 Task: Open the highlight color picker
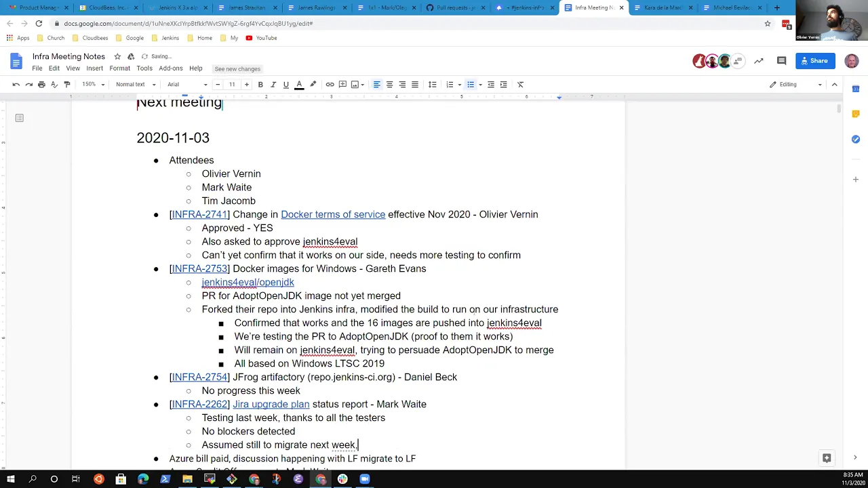313,85
